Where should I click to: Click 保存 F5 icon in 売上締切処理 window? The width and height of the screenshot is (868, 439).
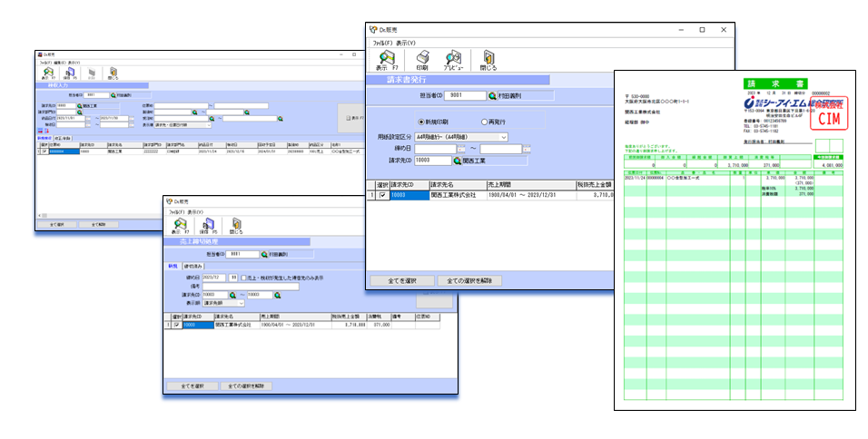point(209,226)
